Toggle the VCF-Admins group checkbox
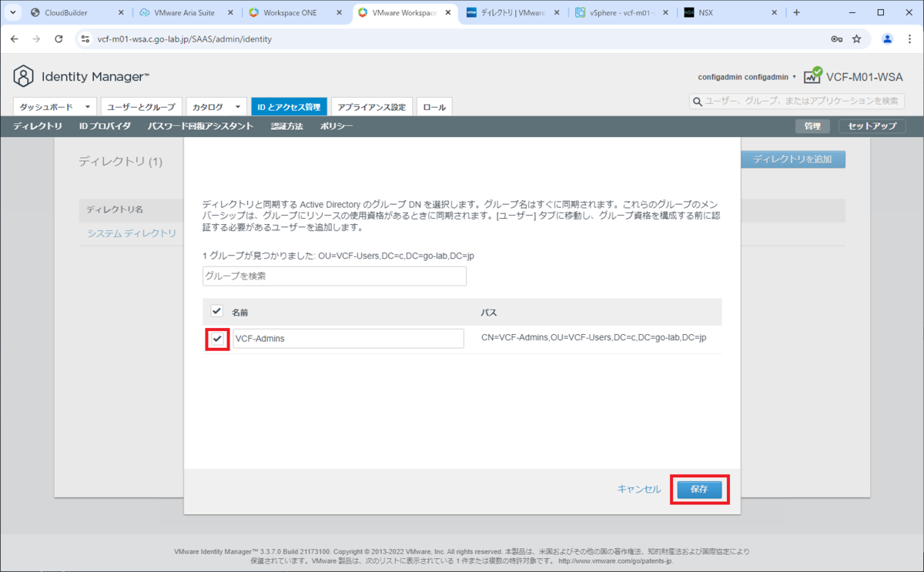Screen dimensions: 924x572 [x=218, y=338]
